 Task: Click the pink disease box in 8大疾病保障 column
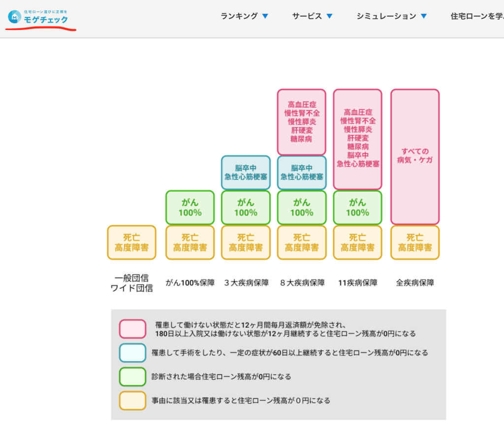coord(302,122)
